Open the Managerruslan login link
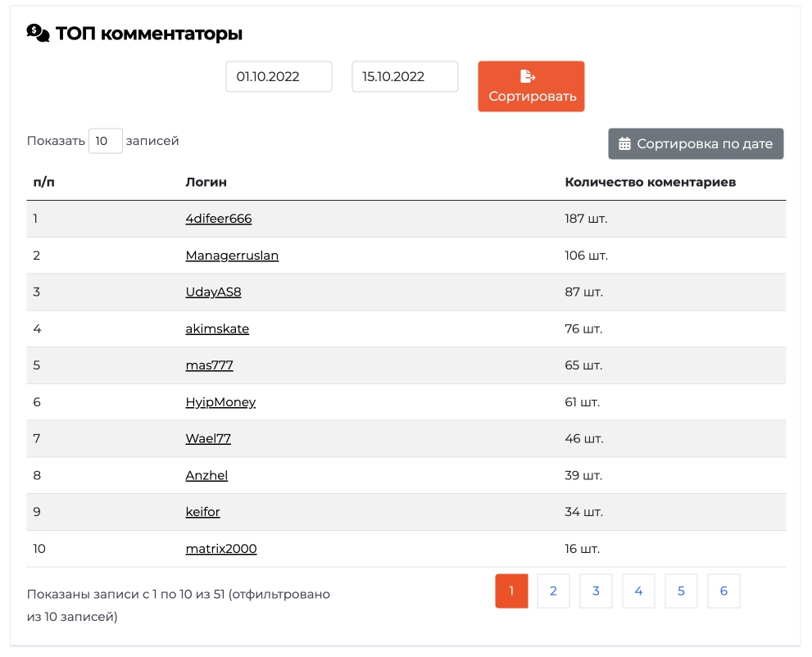 coord(232,256)
